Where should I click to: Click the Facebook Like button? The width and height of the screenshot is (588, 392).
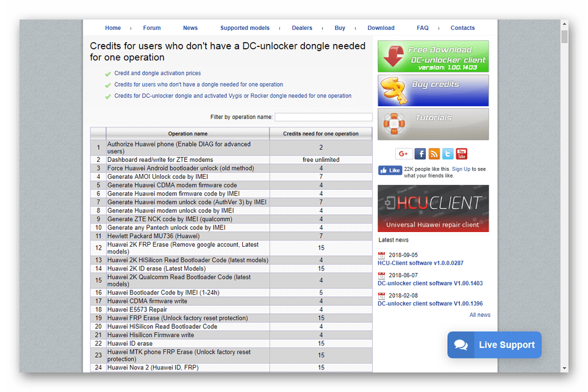pyautogui.click(x=390, y=170)
